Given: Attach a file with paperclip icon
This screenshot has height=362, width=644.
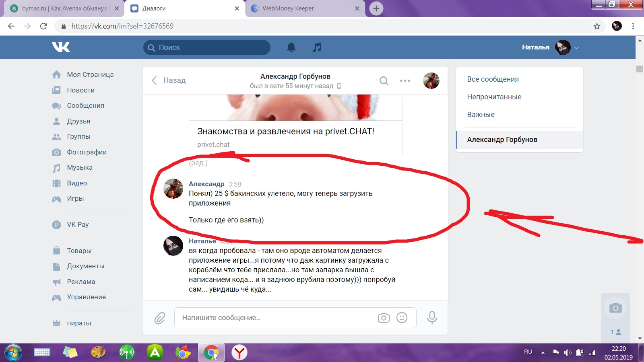Looking at the screenshot, I should [x=160, y=318].
